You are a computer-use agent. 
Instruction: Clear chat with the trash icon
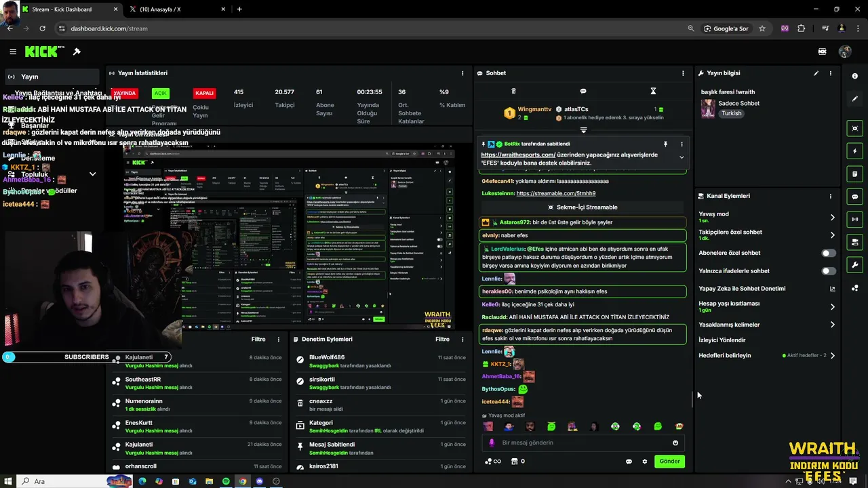coord(513,91)
